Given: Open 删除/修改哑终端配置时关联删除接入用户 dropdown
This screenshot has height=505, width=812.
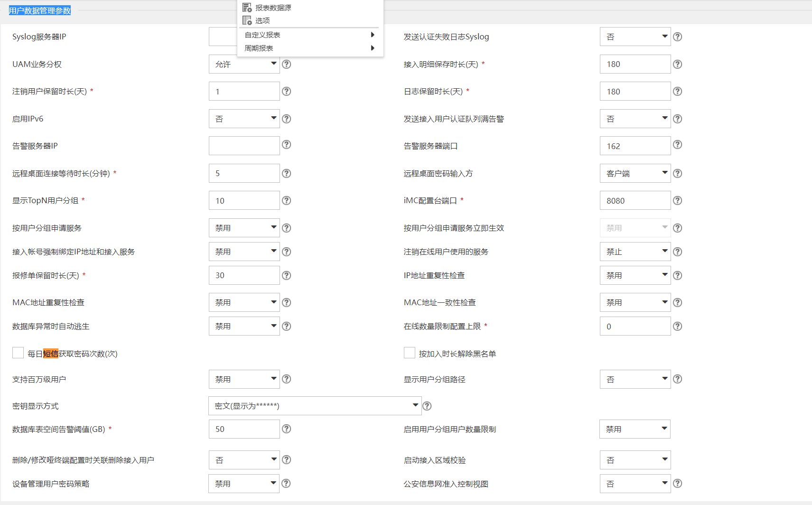Looking at the screenshot, I should tap(244, 460).
